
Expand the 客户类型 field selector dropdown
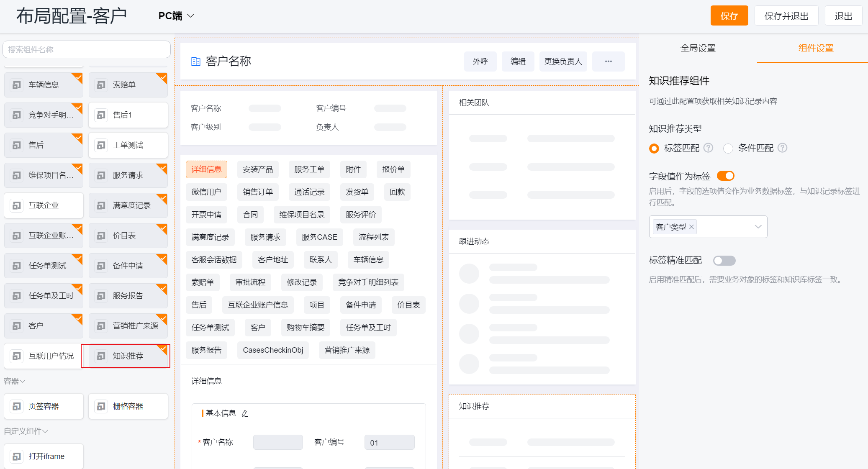click(758, 227)
